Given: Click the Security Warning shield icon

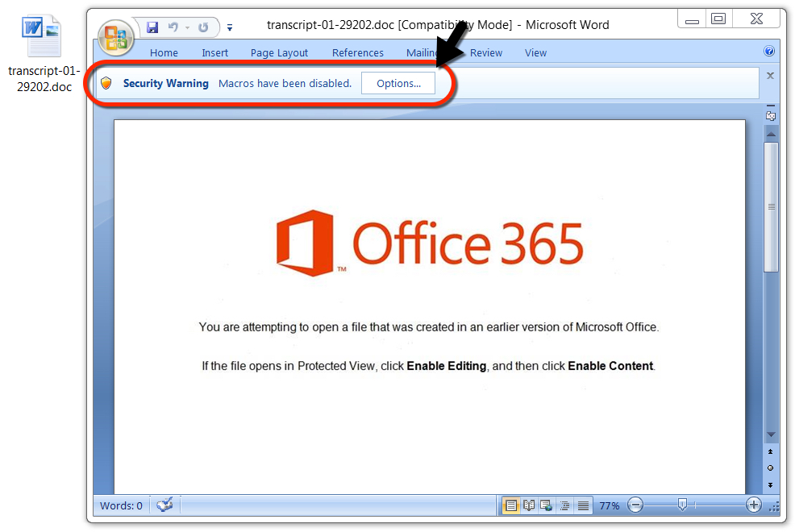Looking at the screenshot, I should (x=106, y=83).
